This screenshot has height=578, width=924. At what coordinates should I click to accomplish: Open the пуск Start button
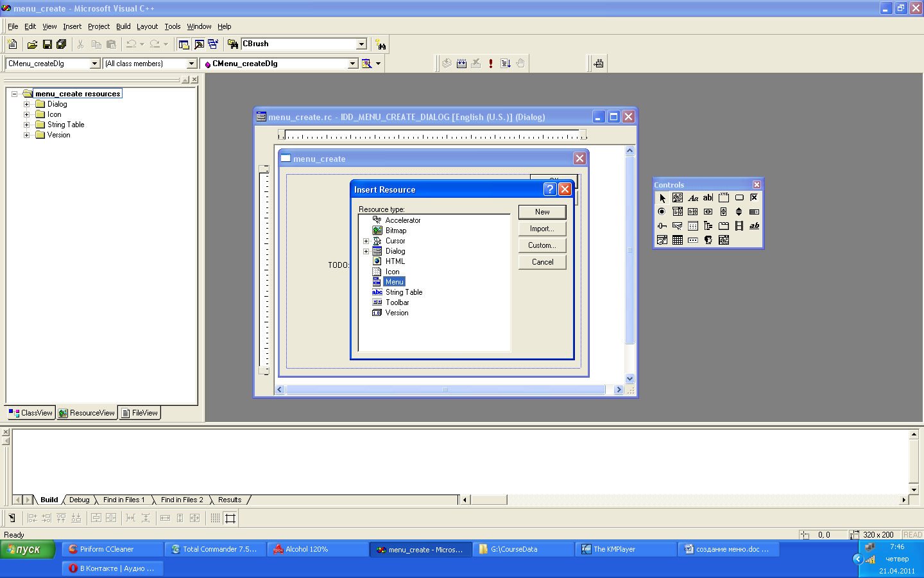pos(28,550)
